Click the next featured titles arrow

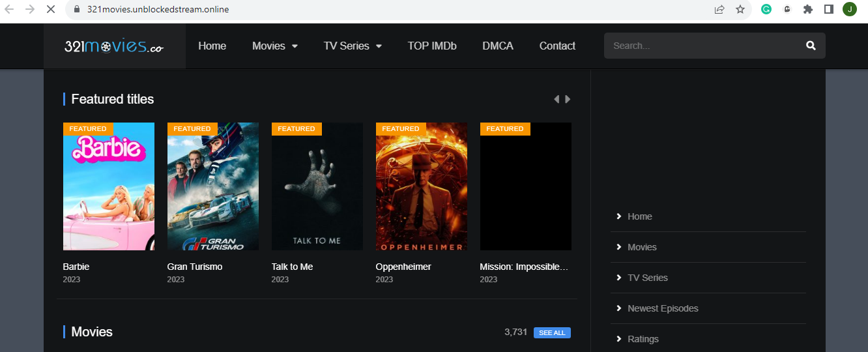[x=568, y=99]
